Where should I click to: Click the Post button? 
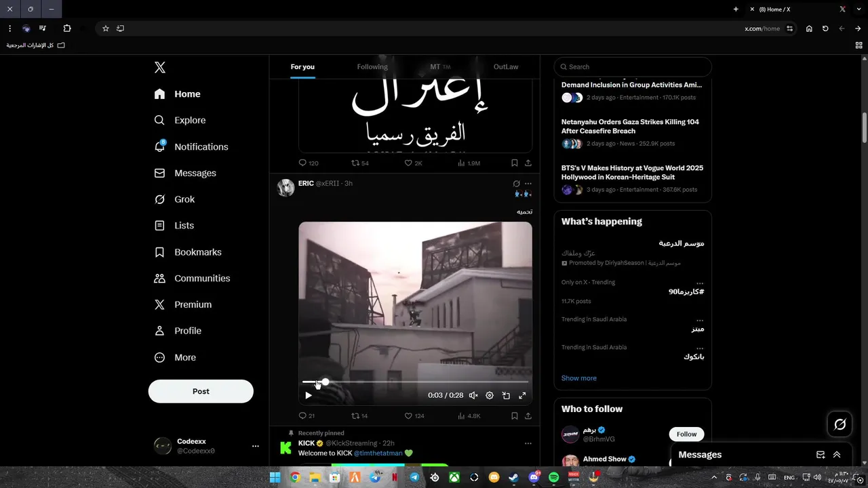[x=201, y=391]
